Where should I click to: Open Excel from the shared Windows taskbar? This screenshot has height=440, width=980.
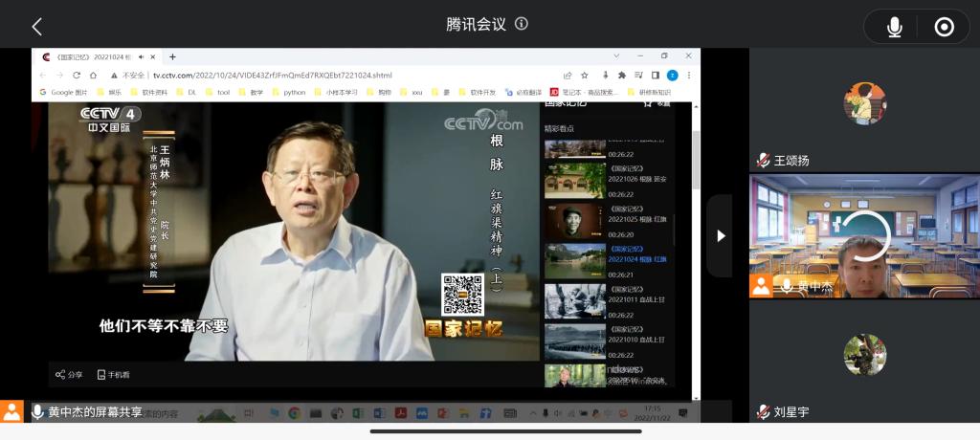[358, 413]
